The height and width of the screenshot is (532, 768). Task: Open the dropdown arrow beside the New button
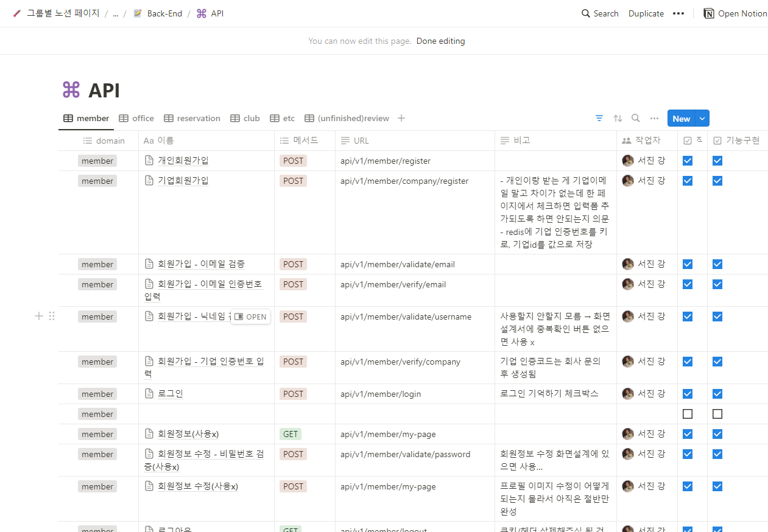pos(702,117)
